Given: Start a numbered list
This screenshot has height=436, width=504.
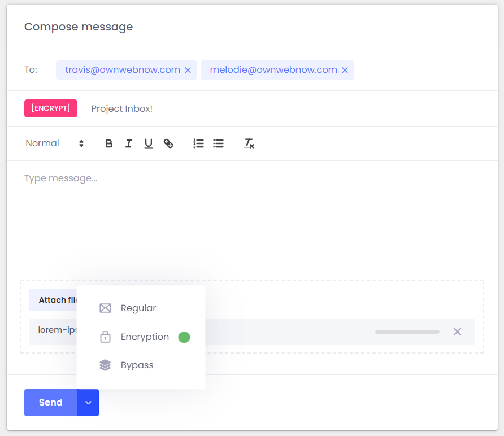Looking at the screenshot, I should 198,143.
